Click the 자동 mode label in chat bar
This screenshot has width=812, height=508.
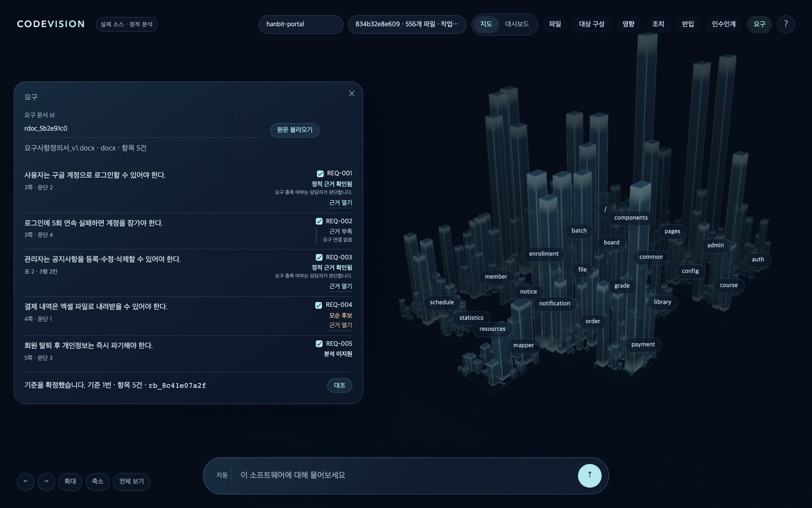222,476
